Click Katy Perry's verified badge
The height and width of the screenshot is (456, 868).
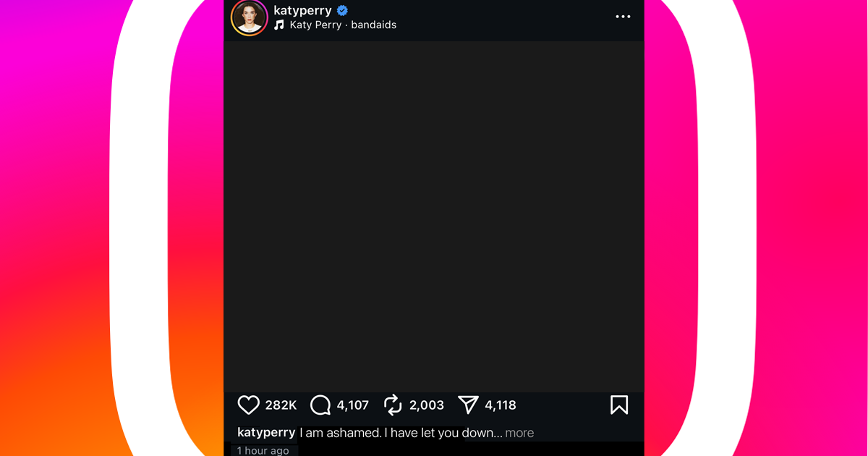(341, 10)
